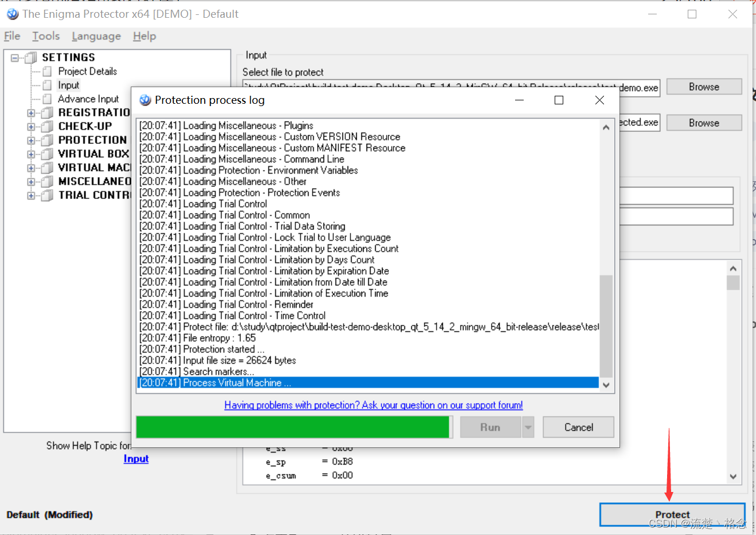
Task: Click Browse beside the ...ected.exe output field
Action: tap(704, 123)
